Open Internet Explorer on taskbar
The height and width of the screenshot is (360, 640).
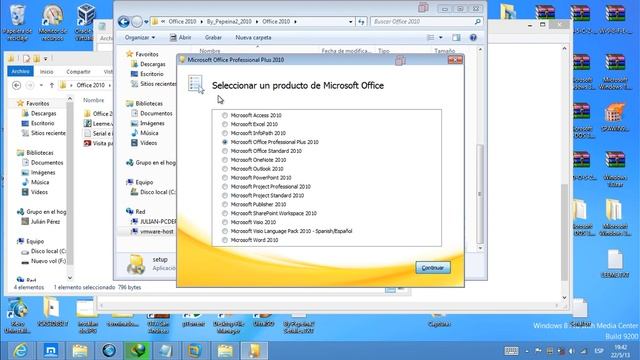(x=20, y=350)
